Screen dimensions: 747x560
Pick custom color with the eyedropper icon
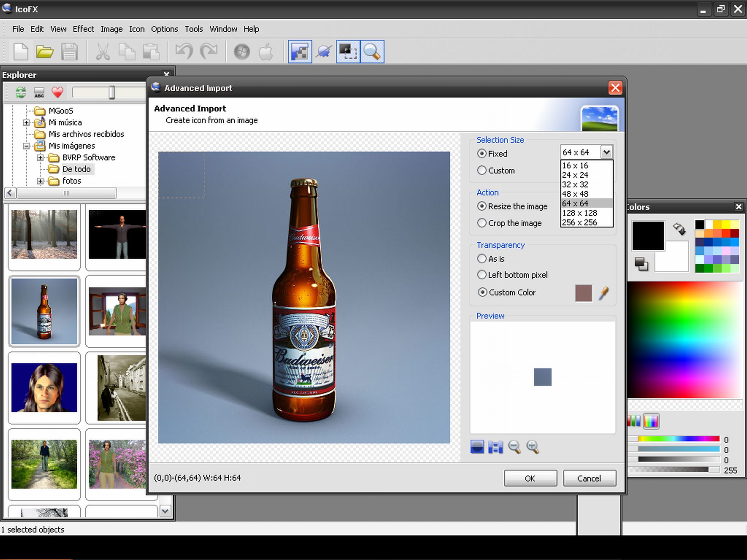point(604,293)
